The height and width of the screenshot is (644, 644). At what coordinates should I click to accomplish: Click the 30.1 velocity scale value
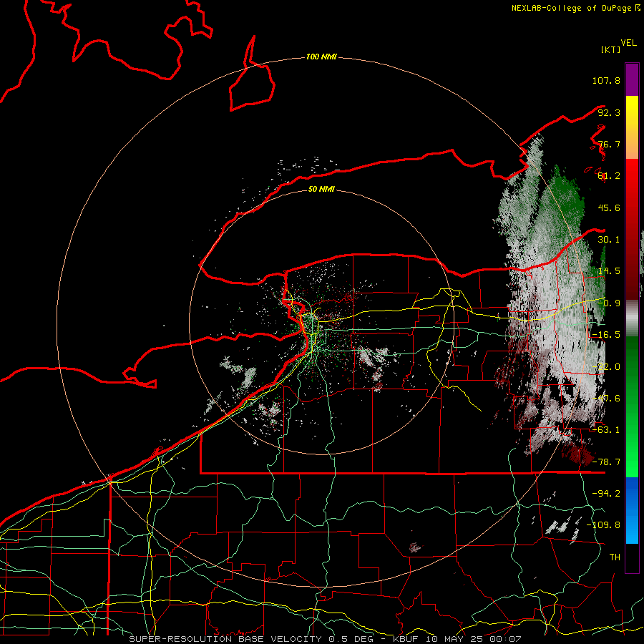click(609, 240)
